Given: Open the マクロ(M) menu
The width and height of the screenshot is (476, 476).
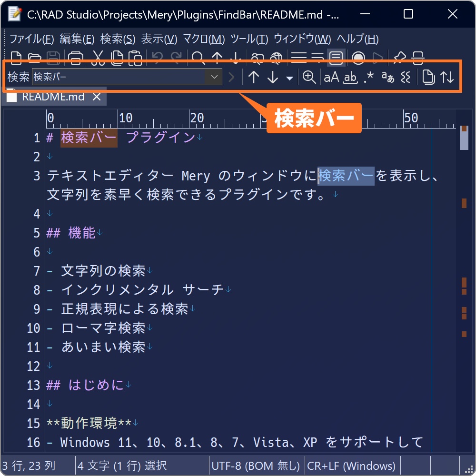Looking at the screenshot, I should coord(204,39).
